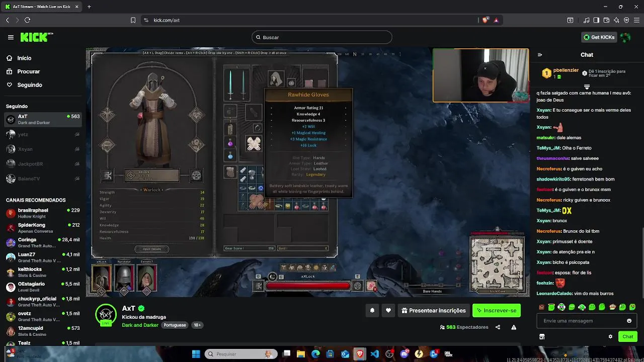This screenshot has width=644, height=362.
Task: Open the JackpotBR followed channel
Action: point(43,164)
